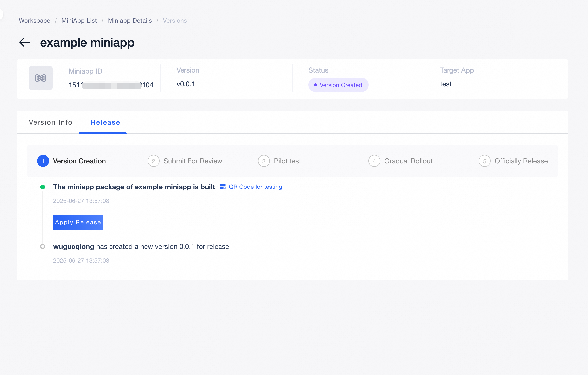Open MiniApp List breadcrumb
The width and height of the screenshot is (588, 375).
[79, 21]
